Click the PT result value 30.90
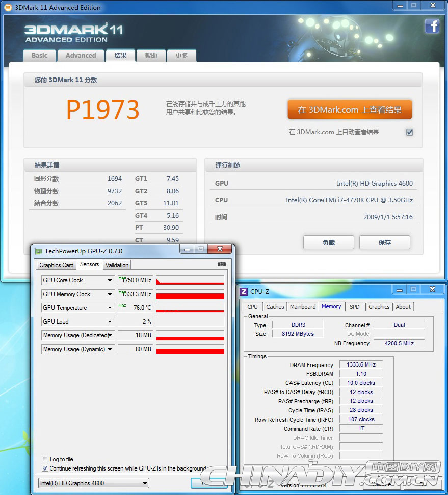Viewport: 448px width, 495px height. [x=171, y=227]
